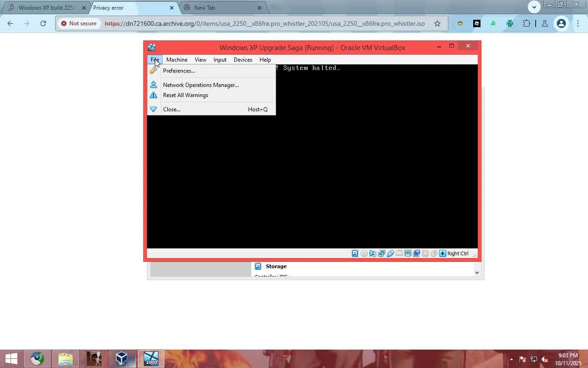Click the VirtualBox window title bar icon
The width and height of the screenshot is (588, 368).
click(152, 47)
